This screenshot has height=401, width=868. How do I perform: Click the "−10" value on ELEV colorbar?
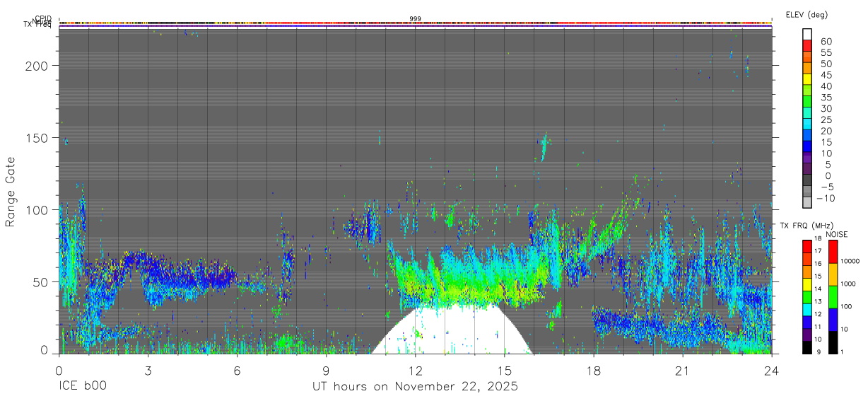click(824, 198)
